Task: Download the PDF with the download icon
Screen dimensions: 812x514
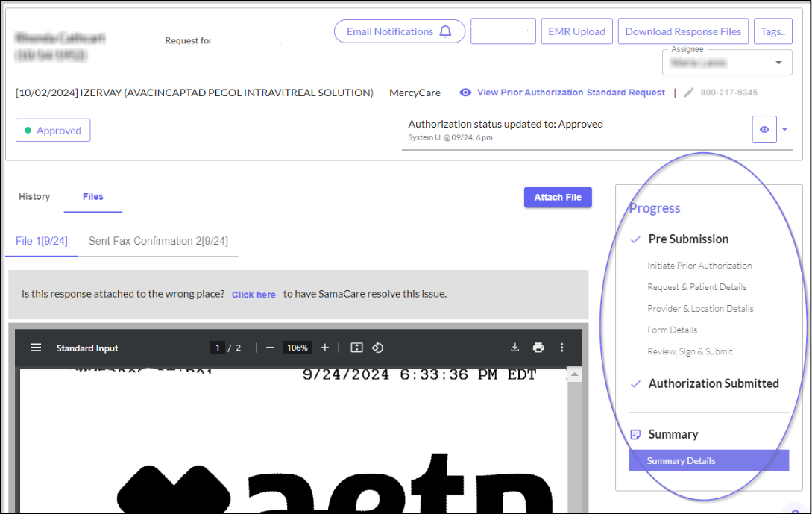Action: pos(514,348)
